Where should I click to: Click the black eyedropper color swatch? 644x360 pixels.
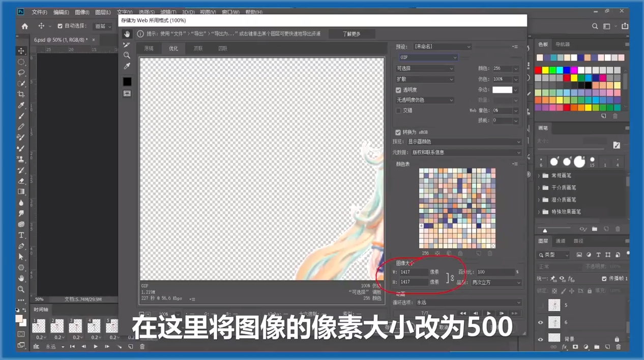[127, 81]
